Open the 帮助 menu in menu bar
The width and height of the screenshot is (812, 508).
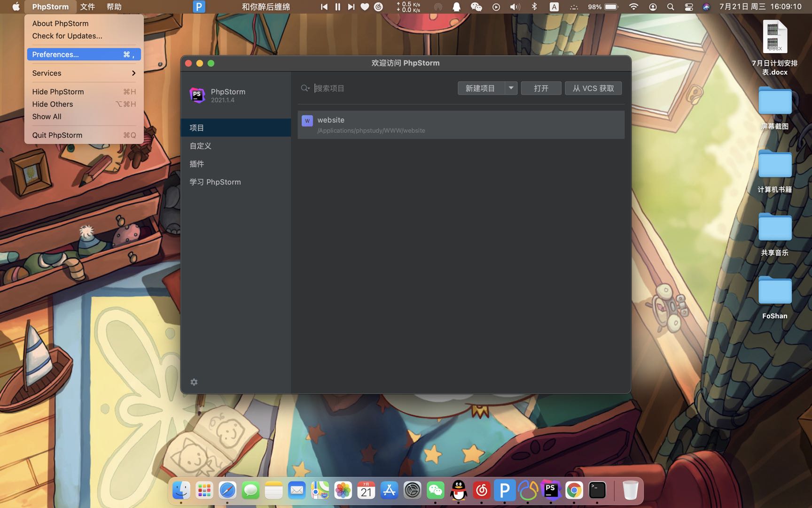[x=114, y=7]
